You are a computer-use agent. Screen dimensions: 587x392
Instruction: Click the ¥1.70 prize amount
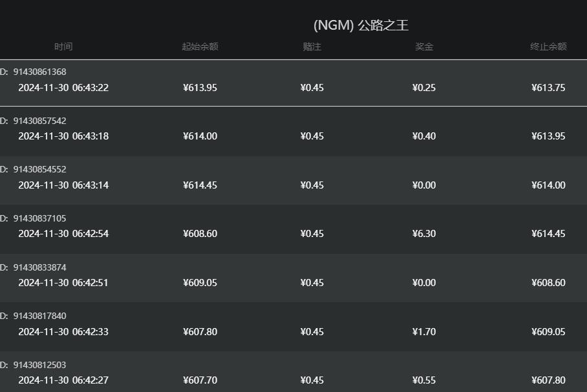[x=424, y=332]
